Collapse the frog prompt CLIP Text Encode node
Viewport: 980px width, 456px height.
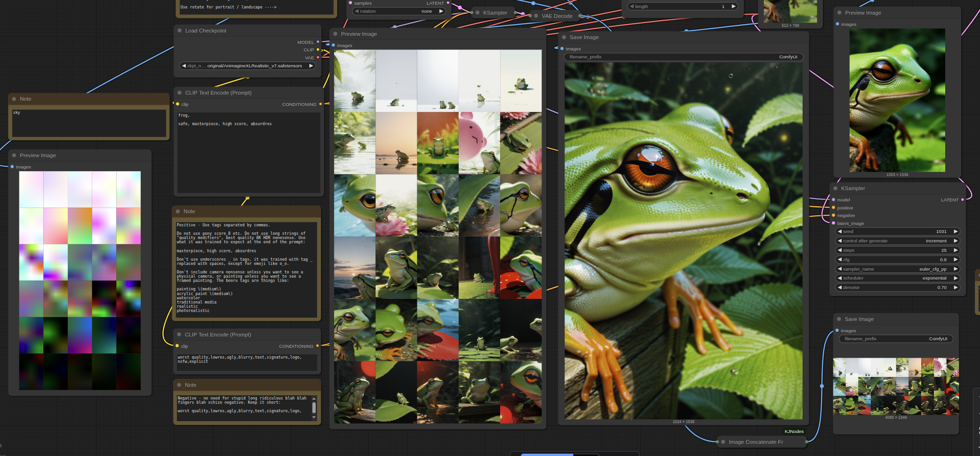click(180, 93)
